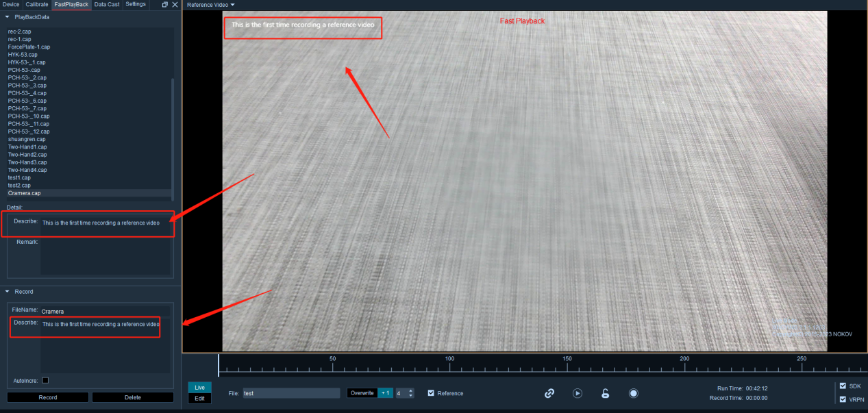Switch to the Calibrate tab
Viewport: 868px width, 413px height.
[37, 5]
